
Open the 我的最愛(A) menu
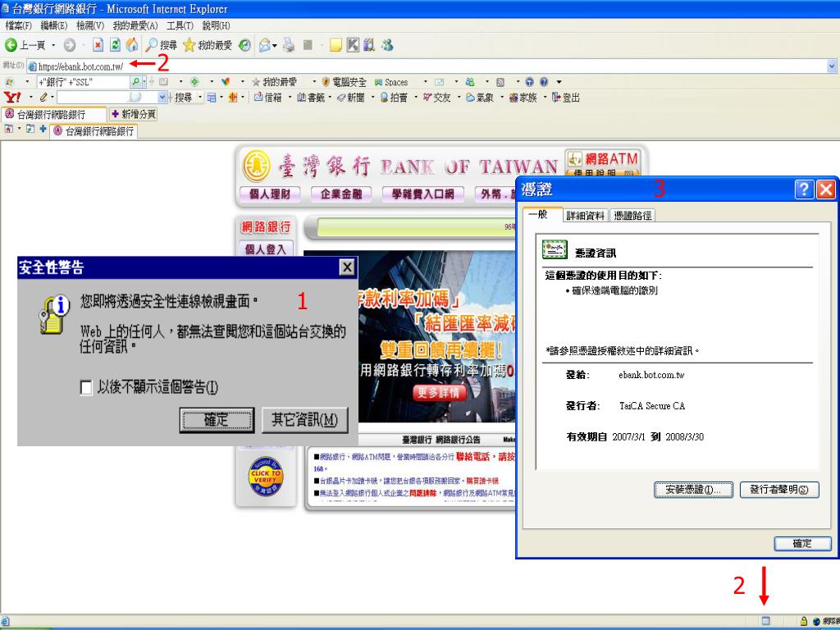(135, 25)
